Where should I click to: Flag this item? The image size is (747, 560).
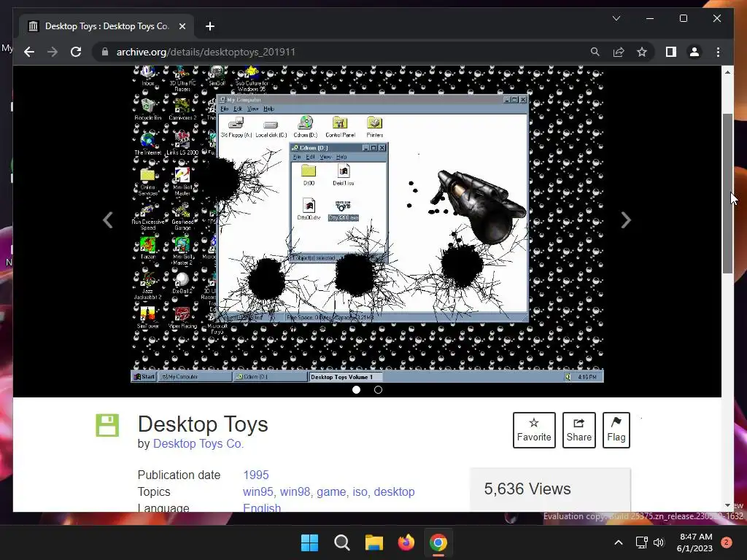[x=616, y=430]
